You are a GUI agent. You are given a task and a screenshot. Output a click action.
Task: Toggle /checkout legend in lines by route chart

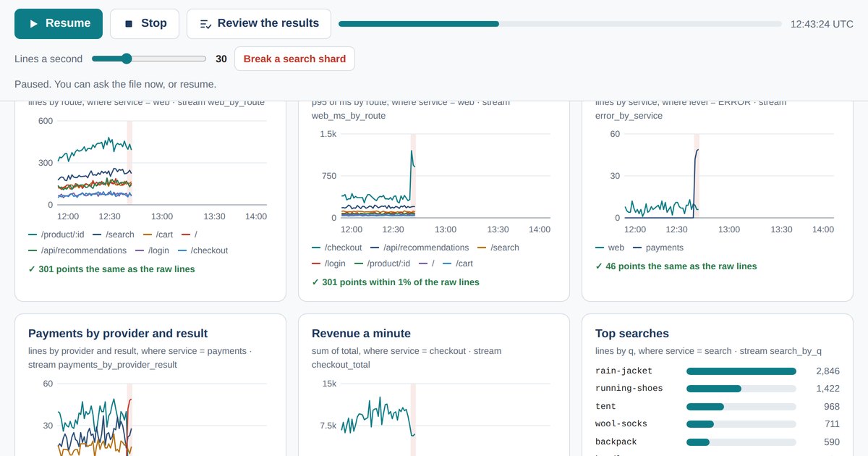click(203, 250)
